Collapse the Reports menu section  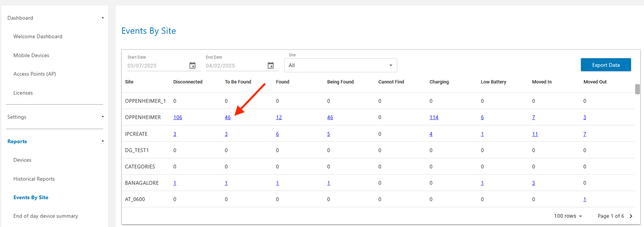click(x=103, y=141)
